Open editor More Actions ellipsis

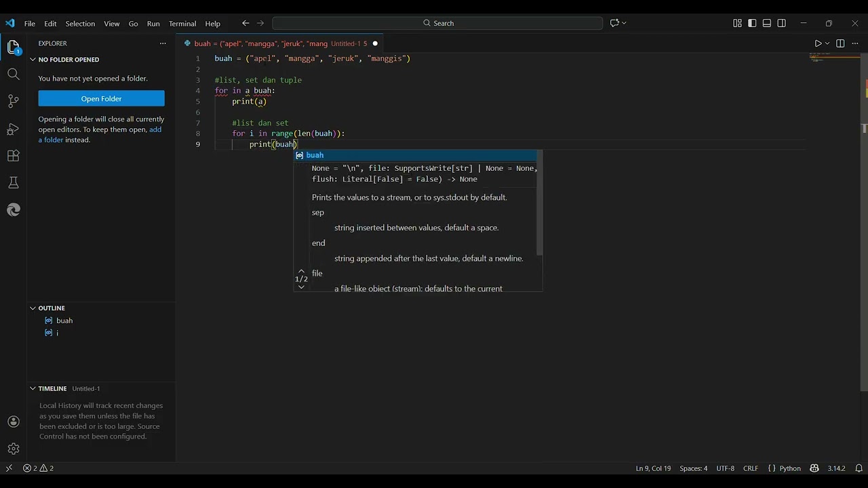[x=855, y=43]
